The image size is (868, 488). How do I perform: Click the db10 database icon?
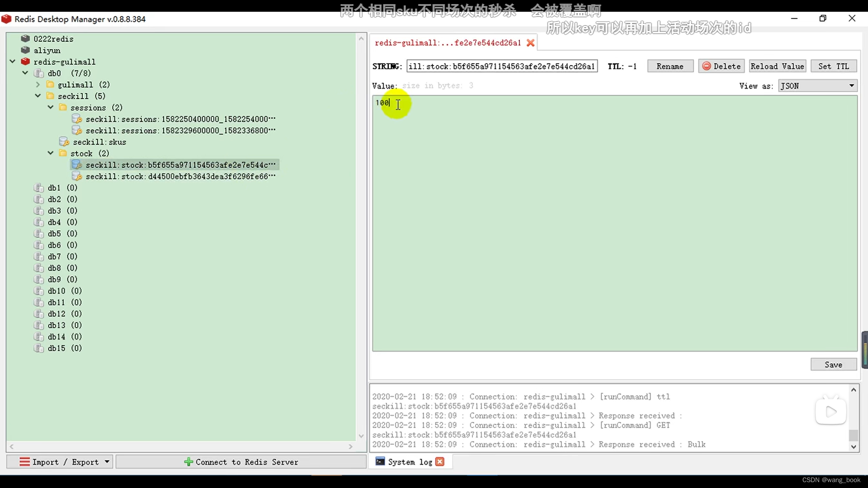click(39, 291)
